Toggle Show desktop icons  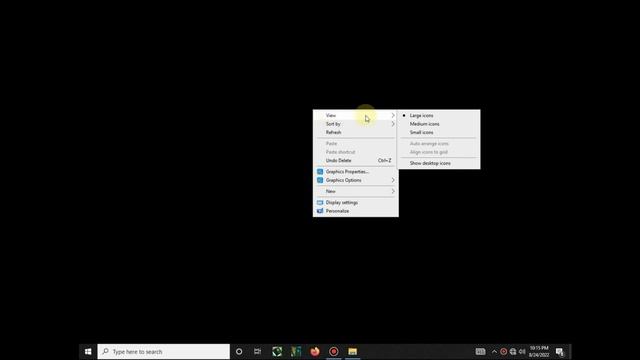(439, 163)
